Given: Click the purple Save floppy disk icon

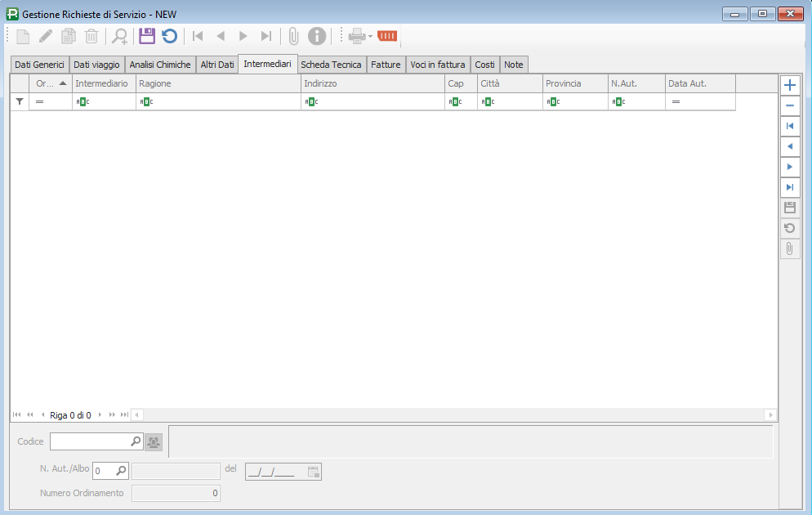Looking at the screenshot, I should tap(147, 36).
